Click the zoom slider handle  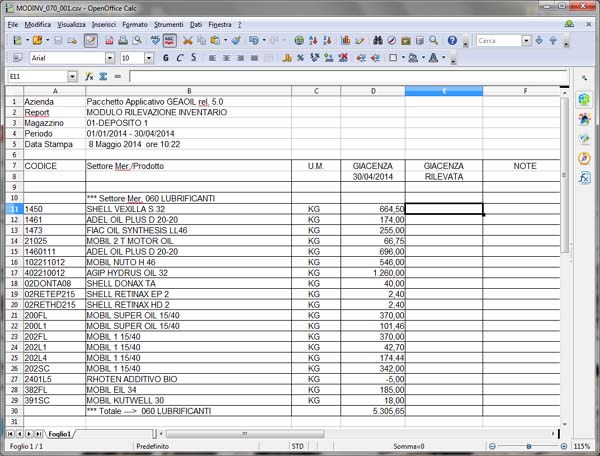[x=528, y=446]
